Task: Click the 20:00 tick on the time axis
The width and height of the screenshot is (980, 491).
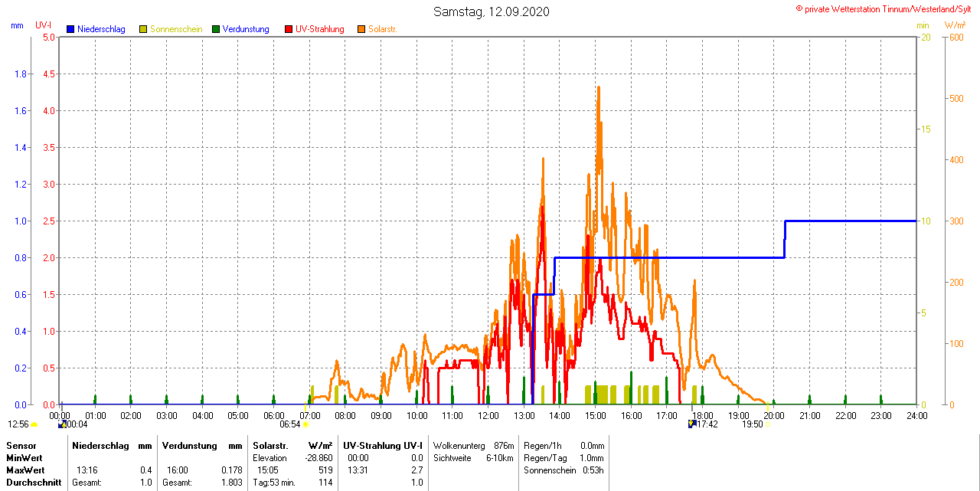Action: 774,416
